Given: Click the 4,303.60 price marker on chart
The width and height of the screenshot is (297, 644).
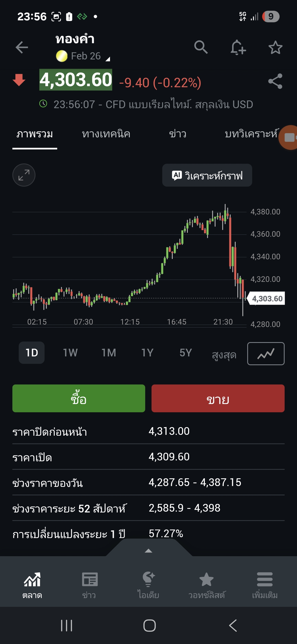Looking at the screenshot, I should 267,299.
